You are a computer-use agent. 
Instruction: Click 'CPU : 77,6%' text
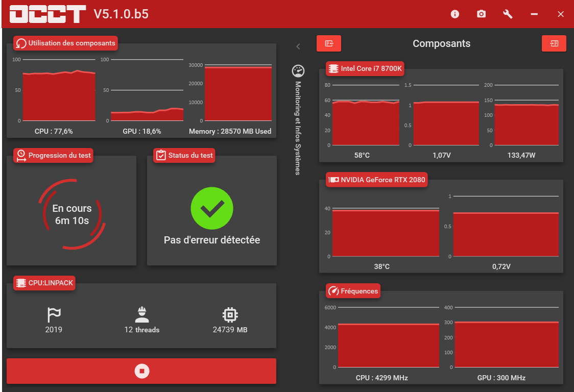[54, 131]
